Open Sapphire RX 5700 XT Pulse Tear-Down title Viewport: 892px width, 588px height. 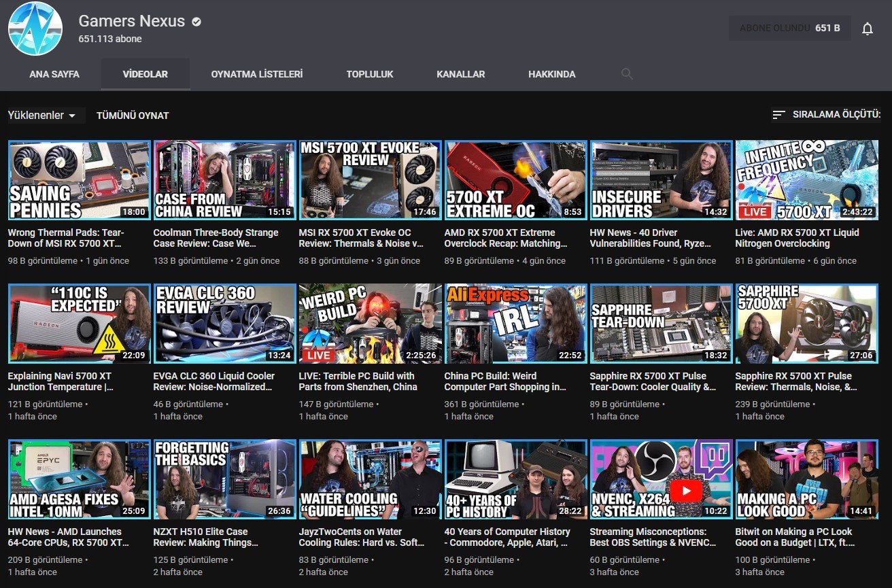(653, 381)
